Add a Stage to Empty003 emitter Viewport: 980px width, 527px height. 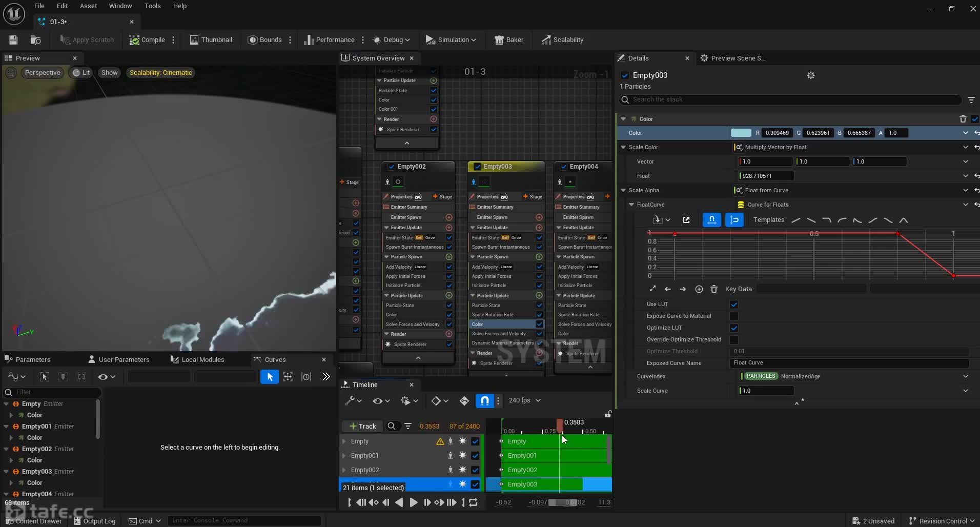pos(532,197)
